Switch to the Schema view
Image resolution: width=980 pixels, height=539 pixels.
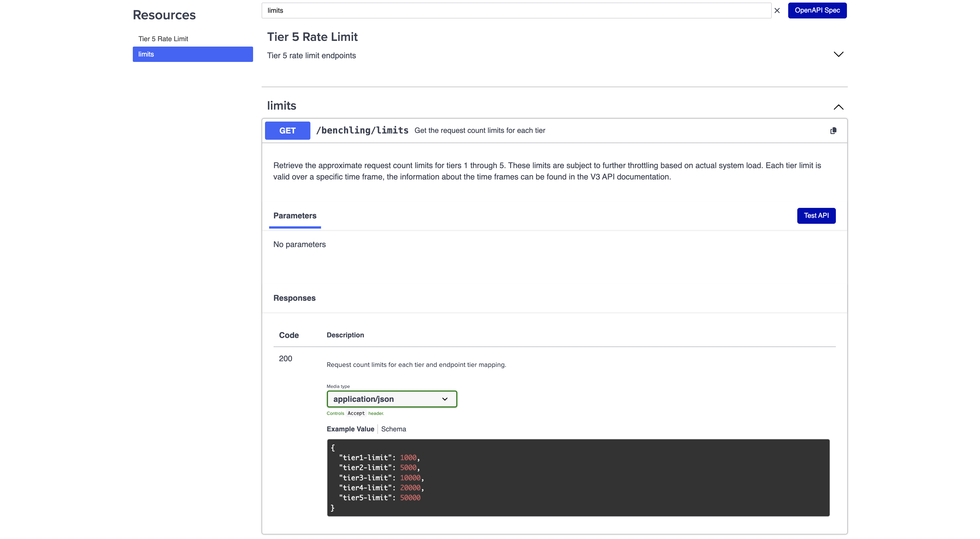click(393, 429)
